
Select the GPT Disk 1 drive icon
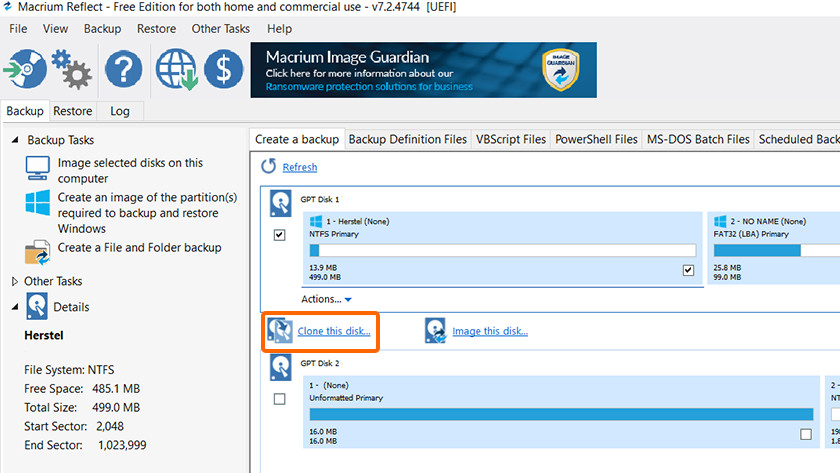(x=280, y=203)
